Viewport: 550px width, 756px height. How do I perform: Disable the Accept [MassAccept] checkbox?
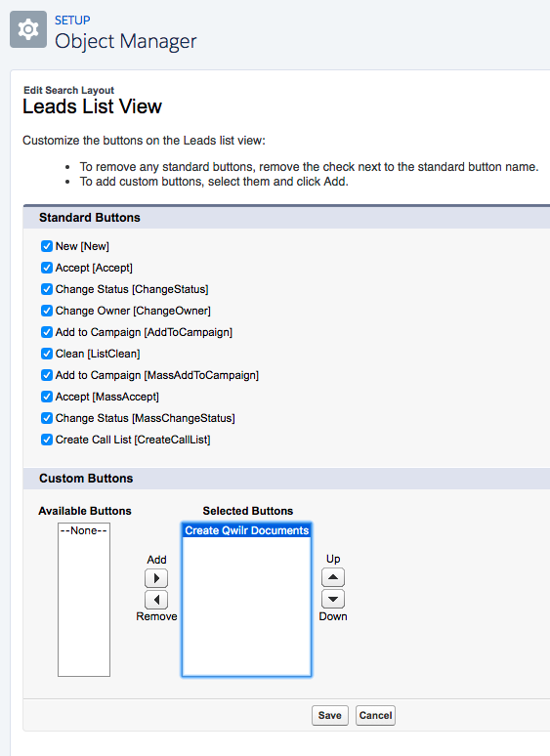pos(47,397)
